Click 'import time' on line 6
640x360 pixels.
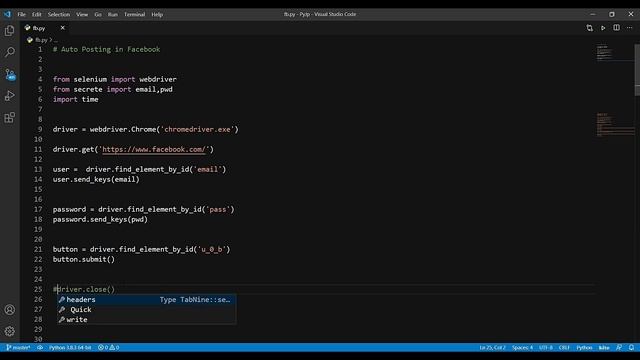[x=76, y=99]
